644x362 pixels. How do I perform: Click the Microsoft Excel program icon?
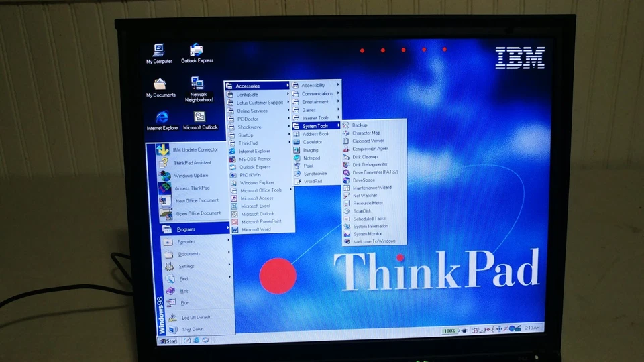(x=234, y=206)
